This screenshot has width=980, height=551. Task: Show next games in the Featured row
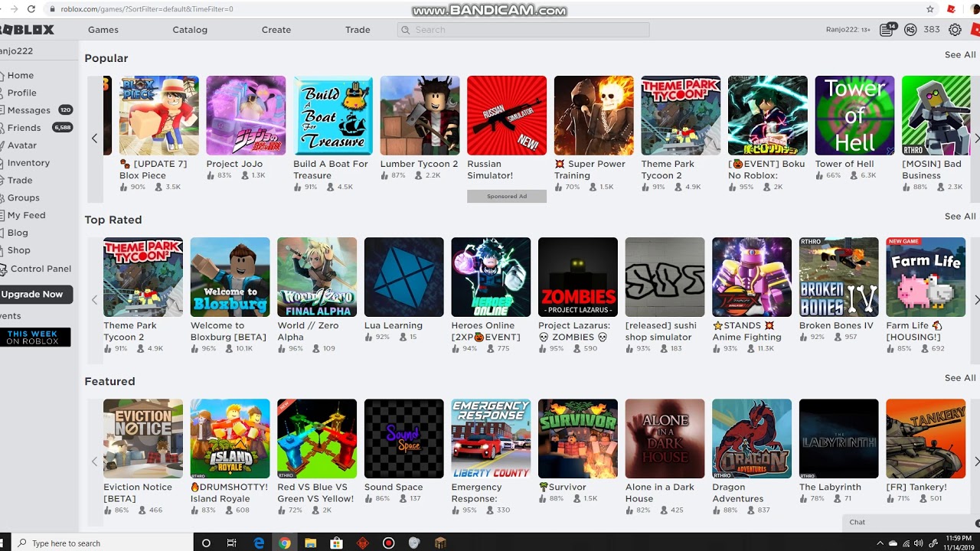pos(976,461)
